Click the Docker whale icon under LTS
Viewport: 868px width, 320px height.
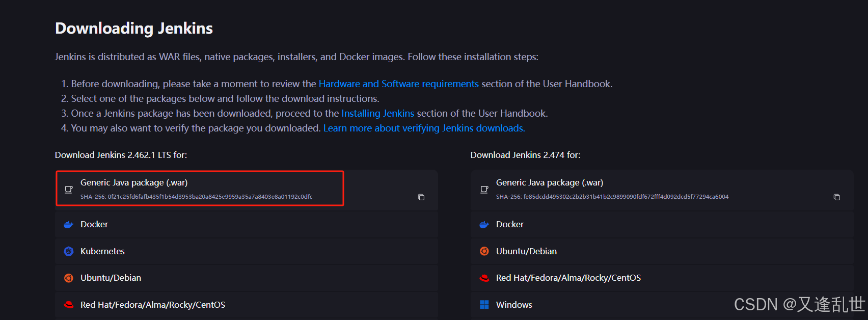[x=69, y=224]
